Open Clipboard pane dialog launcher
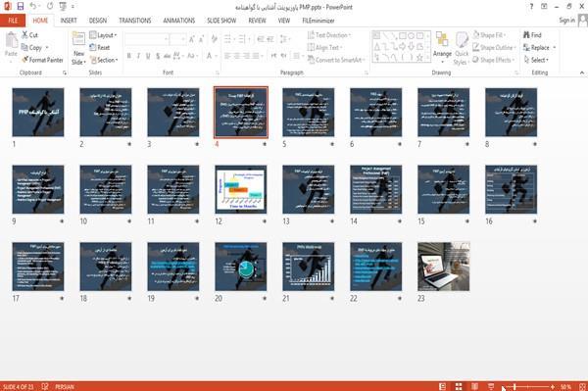Viewport: 588px width, 391px height. coord(65,73)
